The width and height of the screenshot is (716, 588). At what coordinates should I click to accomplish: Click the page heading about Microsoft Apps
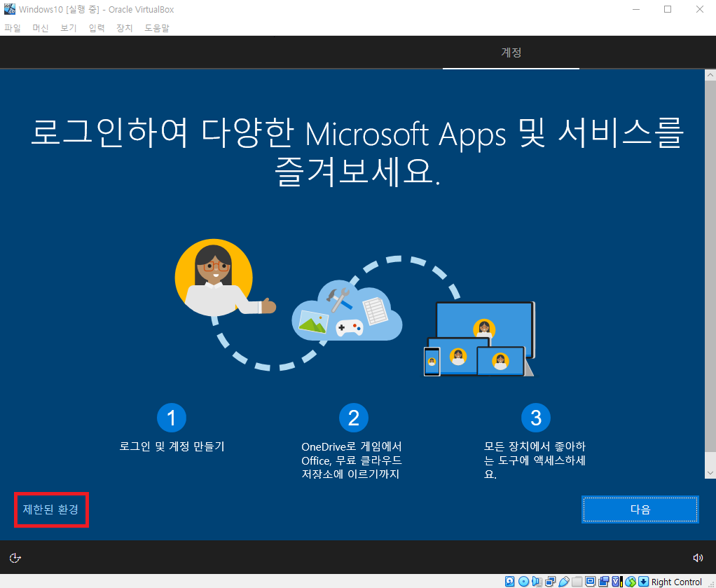[x=357, y=151]
